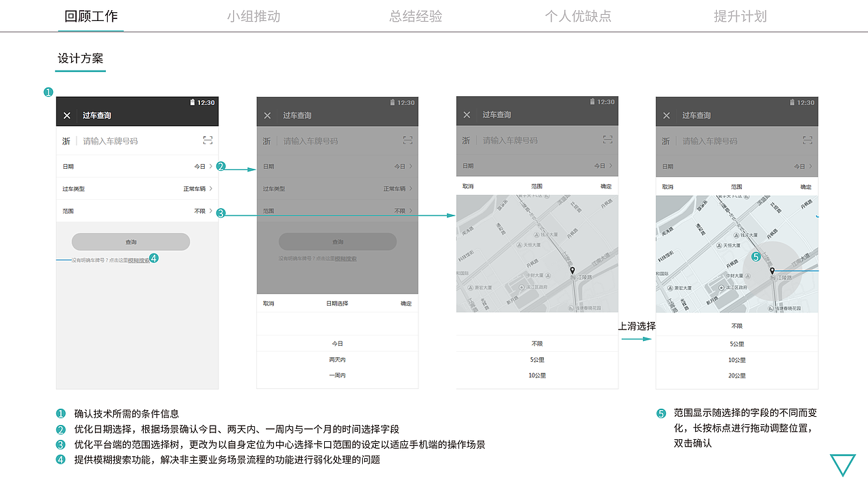868x488 pixels.
Task: Pick 5公里 in the list containing 20公里
Action: coord(737,344)
